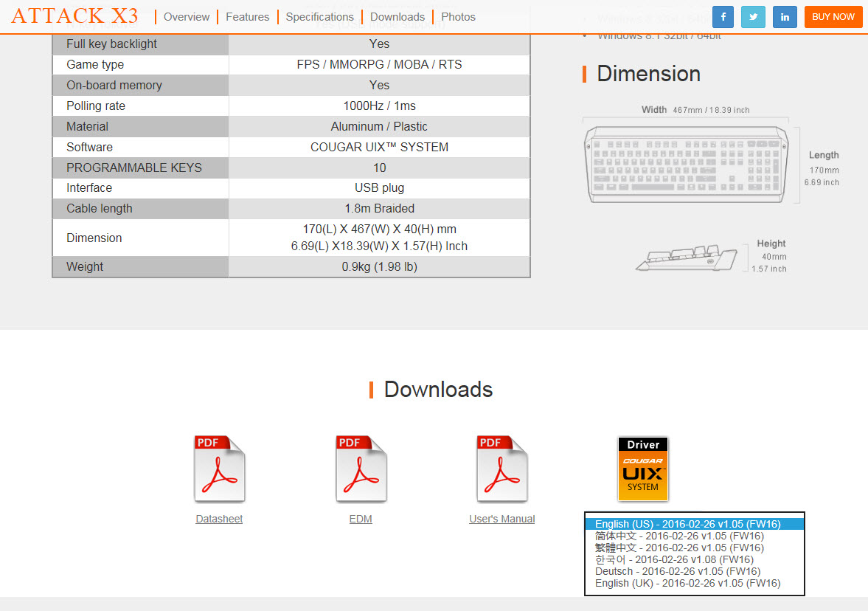The height and width of the screenshot is (611, 868).
Task: Select the Deutsch driver option
Action: (x=695, y=571)
